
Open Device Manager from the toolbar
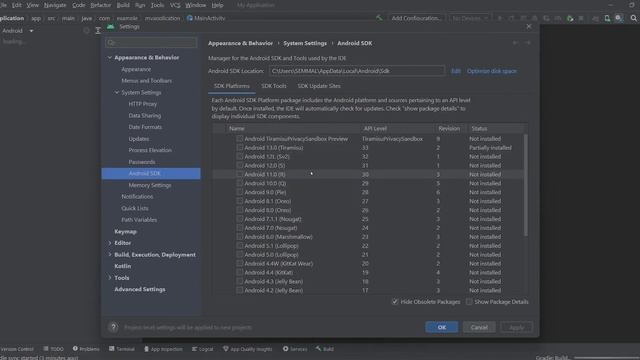click(x=607, y=18)
